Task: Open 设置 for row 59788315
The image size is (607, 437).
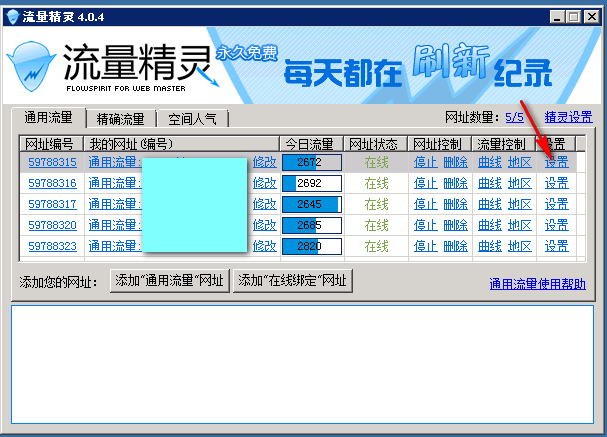Action: pyautogui.click(x=557, y=162)
